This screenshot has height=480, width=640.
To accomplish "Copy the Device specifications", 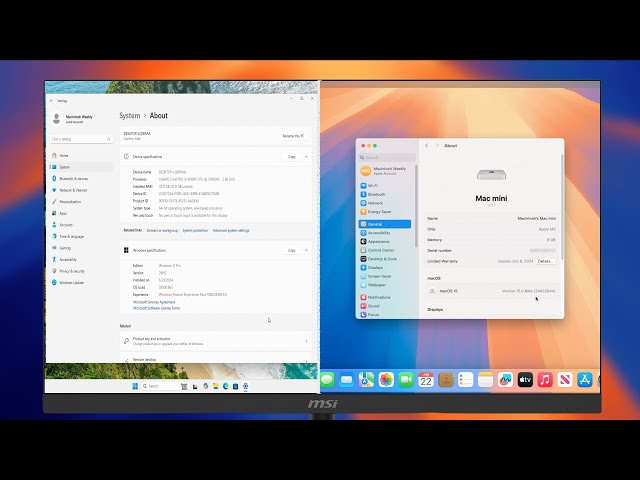I will 292,157.
